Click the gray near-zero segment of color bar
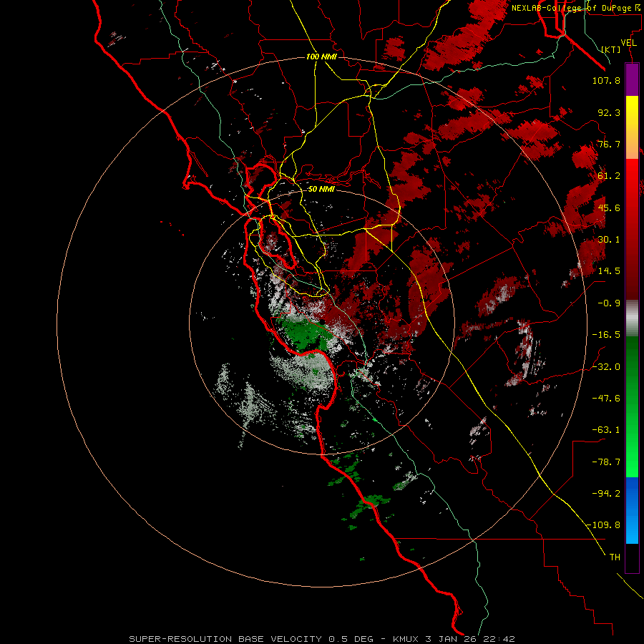The height and width of the screenshot is (644, 644). click(x=632, y=318)
